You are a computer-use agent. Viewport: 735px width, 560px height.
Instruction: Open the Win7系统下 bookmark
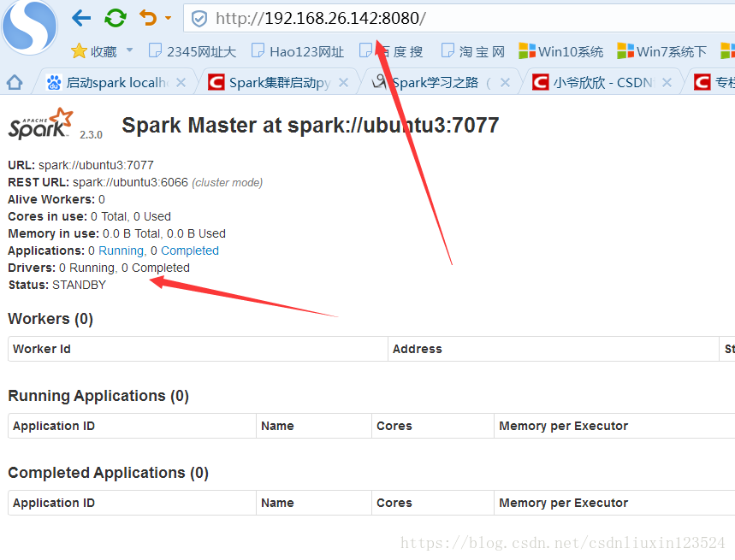point(661,51)
